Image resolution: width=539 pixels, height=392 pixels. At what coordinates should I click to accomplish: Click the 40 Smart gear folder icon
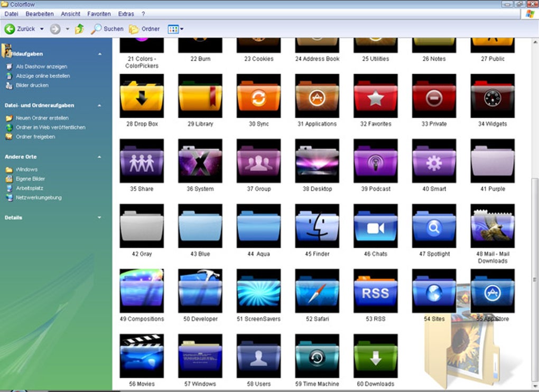[x=434, y=161]
